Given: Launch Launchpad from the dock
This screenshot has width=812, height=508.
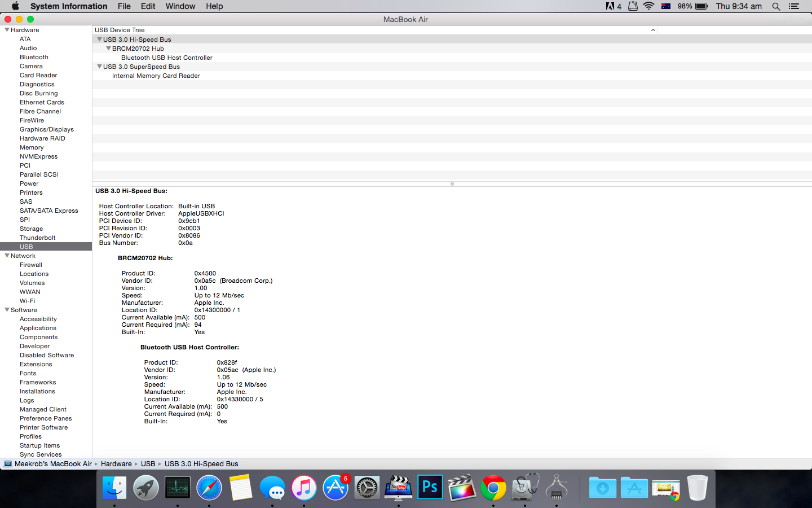Looking at the screenshot, I should click(146, 488).
